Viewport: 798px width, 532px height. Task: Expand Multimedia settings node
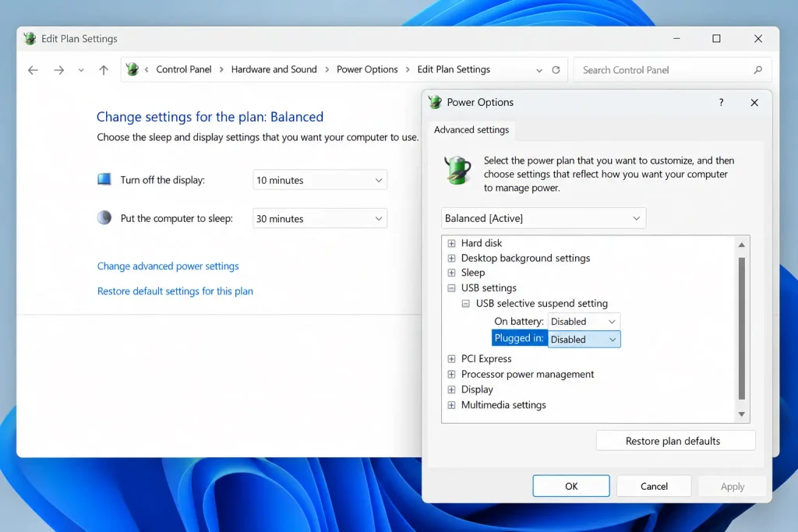[451, 405]
